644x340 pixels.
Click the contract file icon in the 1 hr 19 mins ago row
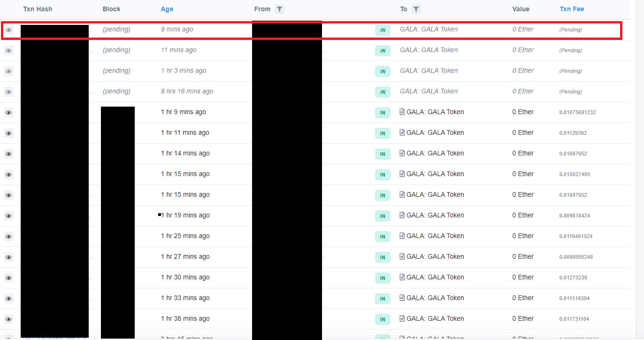(402, 215)
